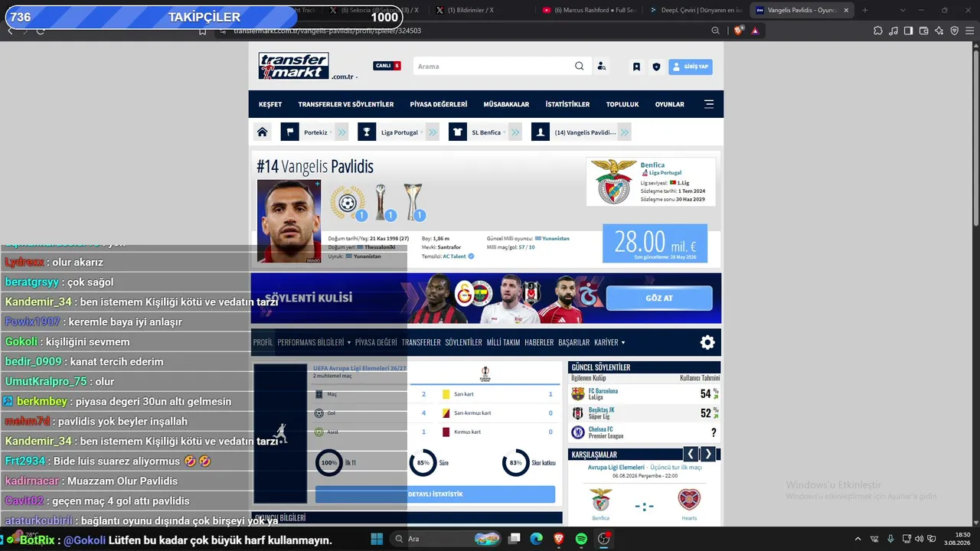Click the magnifier search icon
Image resolution: width=980 pixels, height=551 pixels.
580,67
